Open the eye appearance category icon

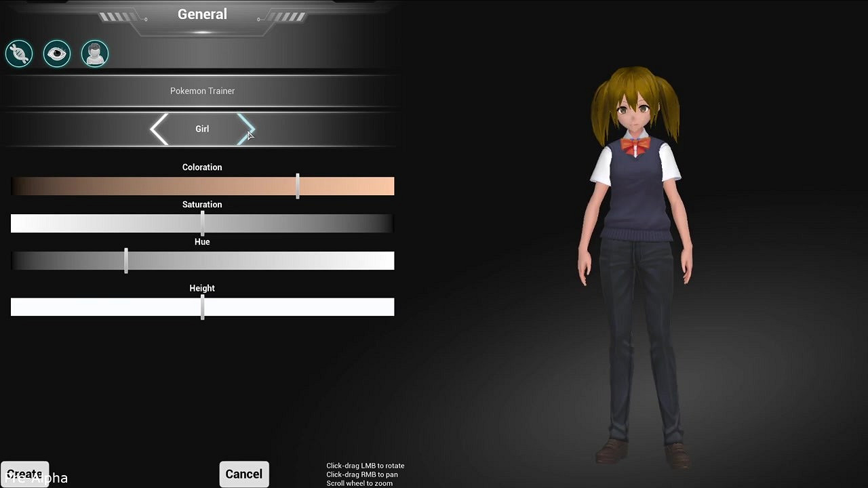(x=57, y=54)
